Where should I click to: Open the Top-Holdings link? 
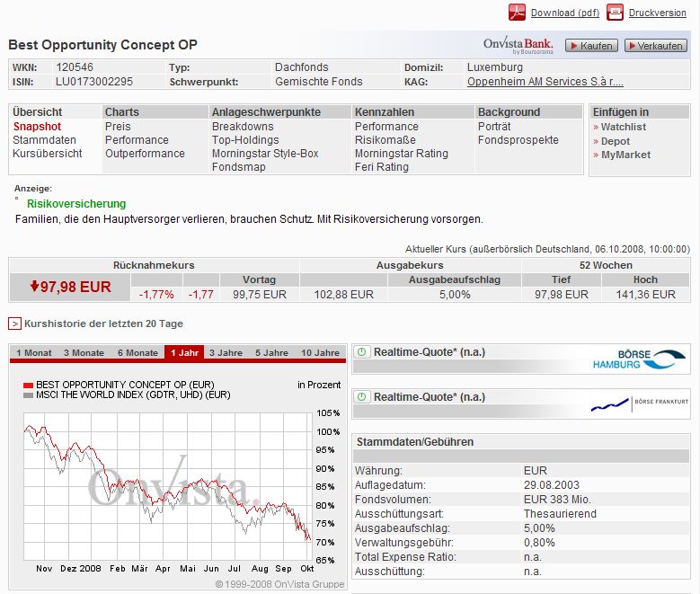point(245,140)
